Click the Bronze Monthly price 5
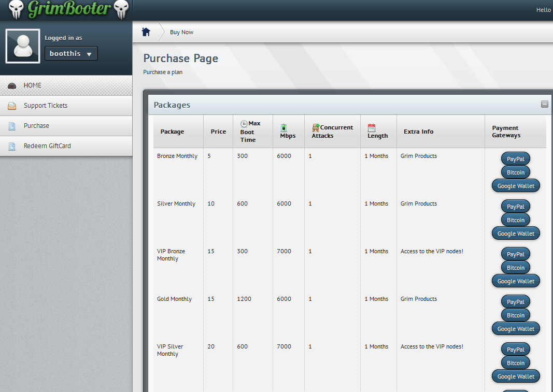 pos(209,156)
